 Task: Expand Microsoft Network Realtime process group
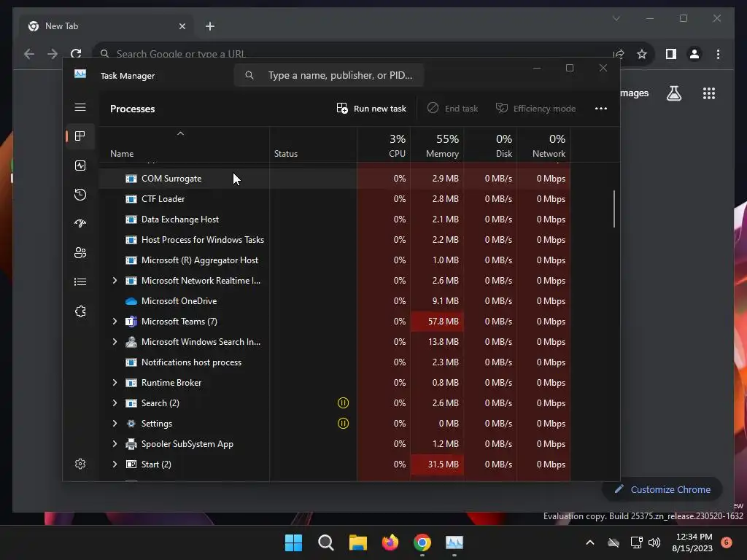pos(115,281)
